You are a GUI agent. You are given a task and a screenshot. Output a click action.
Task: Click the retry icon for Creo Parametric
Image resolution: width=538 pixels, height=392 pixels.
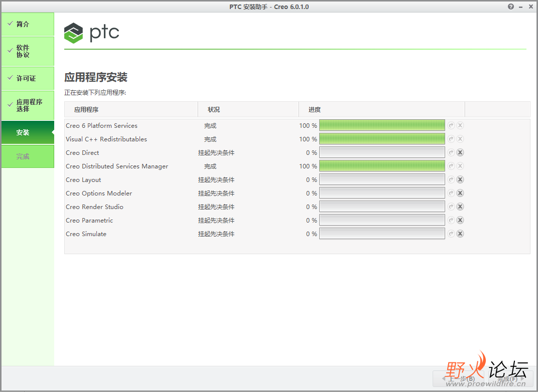pos(451,221)
